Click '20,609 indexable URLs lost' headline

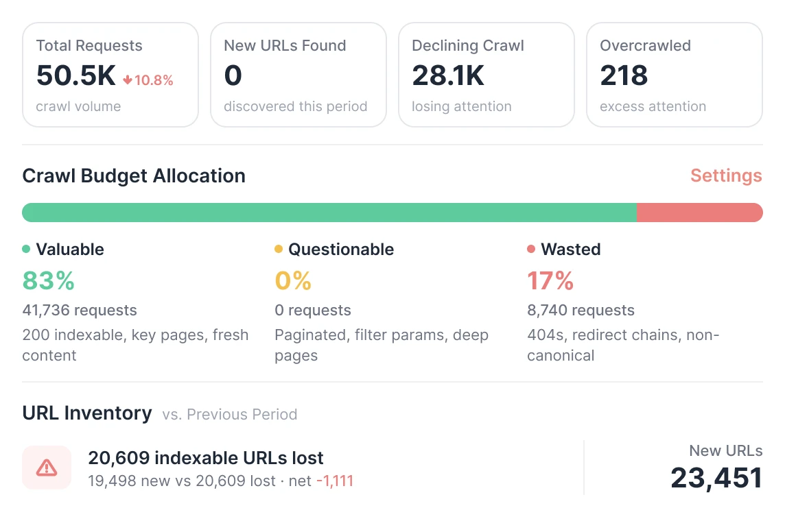(x=206, y=458)
